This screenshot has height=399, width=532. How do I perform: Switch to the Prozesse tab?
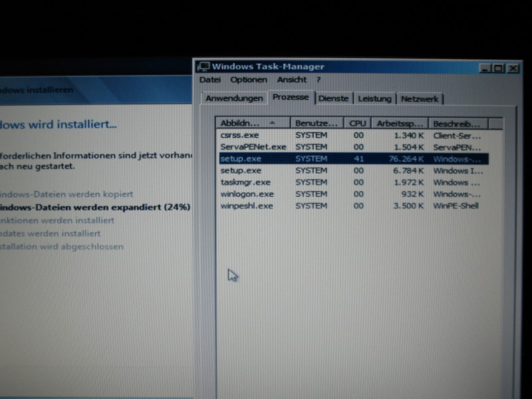coord(291,97)
